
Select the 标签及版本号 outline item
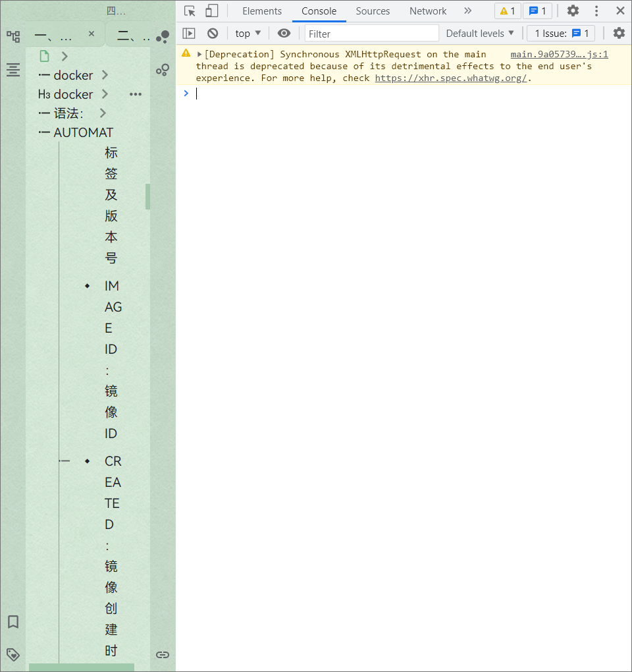111,206
